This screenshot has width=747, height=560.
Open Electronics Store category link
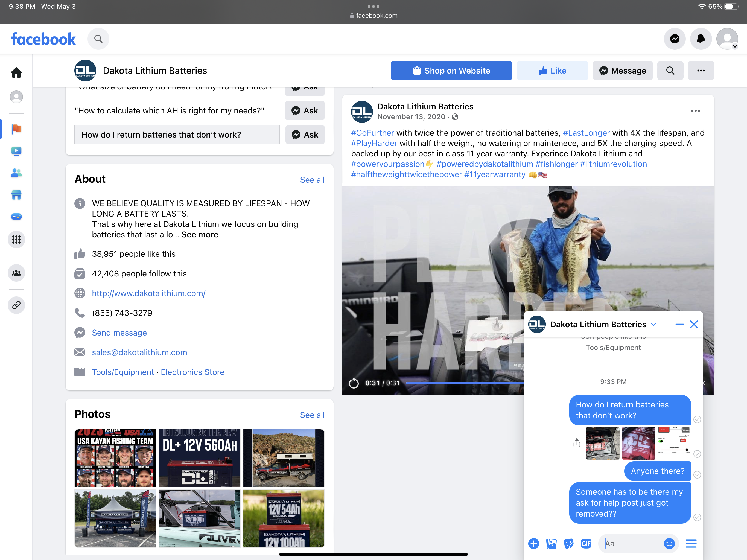[192, 372]
